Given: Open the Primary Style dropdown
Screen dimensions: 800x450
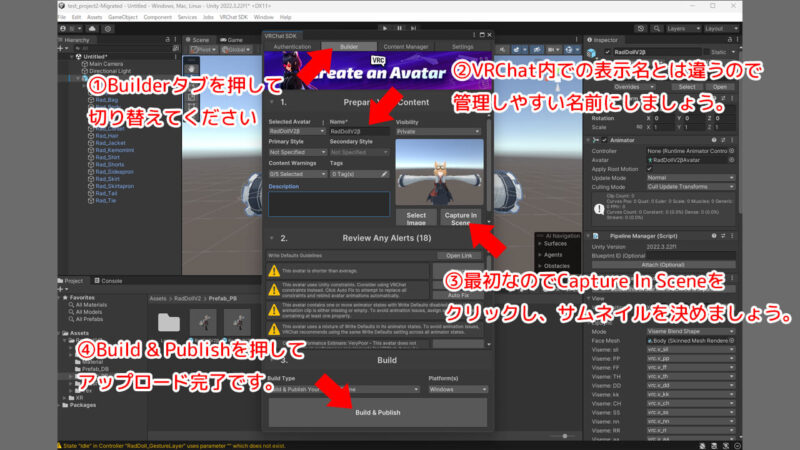Looking at the screenshot, I should 297,152.
